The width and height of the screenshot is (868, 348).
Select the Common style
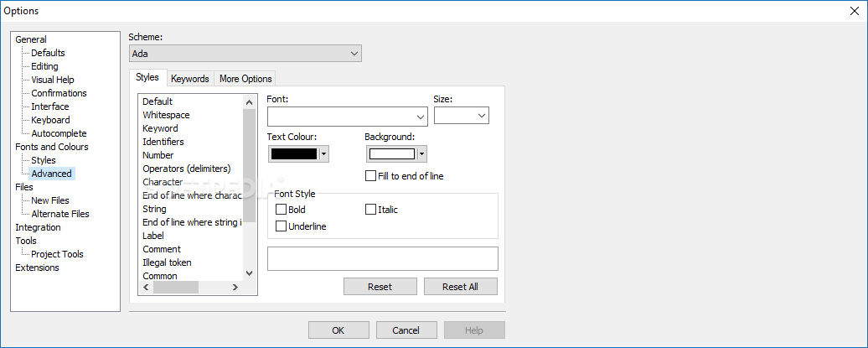coord(160,276)
